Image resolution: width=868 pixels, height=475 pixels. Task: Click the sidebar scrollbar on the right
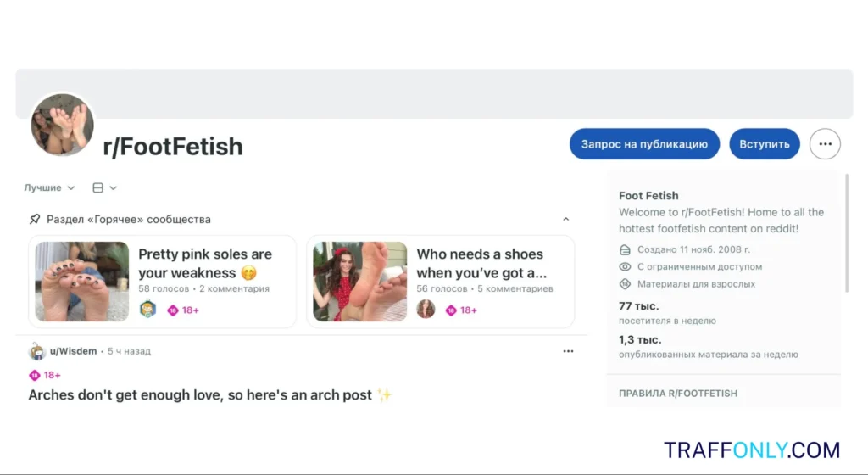coord(846,233)
